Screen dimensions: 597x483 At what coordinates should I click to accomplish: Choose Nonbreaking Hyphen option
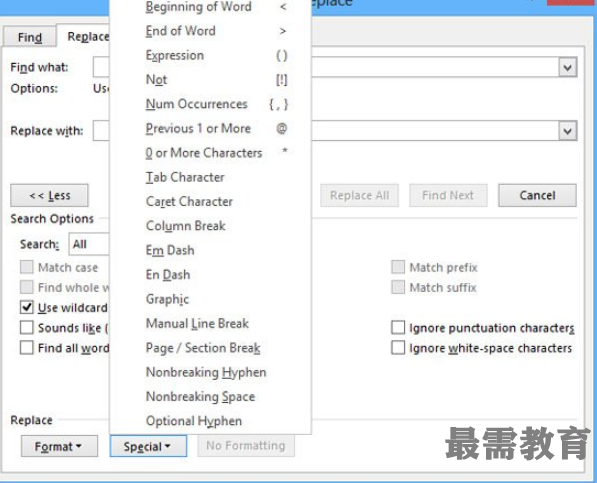tap(211, 372)
